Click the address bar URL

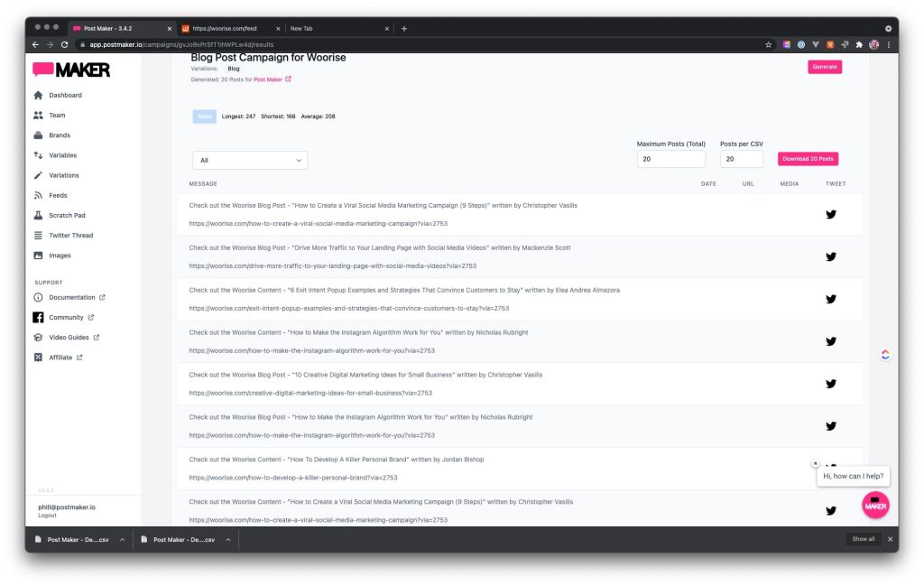(x=181, y=45)
